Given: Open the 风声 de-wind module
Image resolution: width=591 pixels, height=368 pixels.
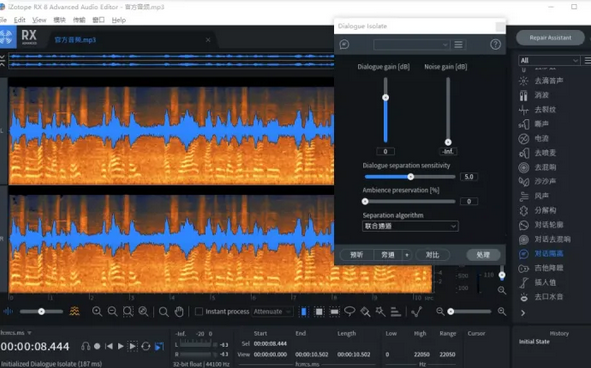Looking at the screenshot, I should [534, 196].
